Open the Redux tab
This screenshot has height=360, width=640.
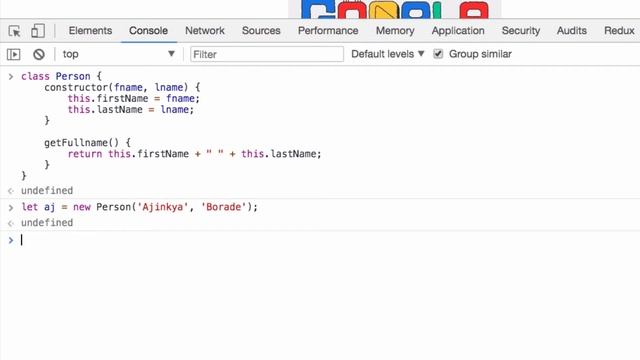619,31
